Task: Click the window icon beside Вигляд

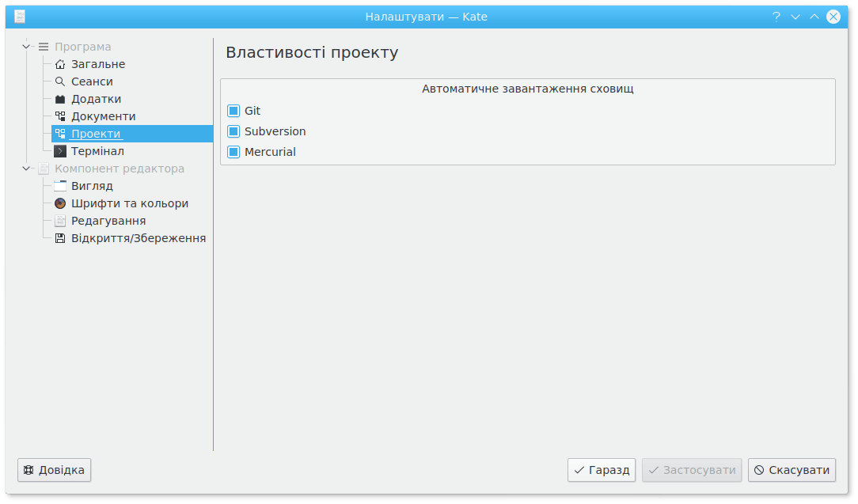Action: click(x=60, y=186)
